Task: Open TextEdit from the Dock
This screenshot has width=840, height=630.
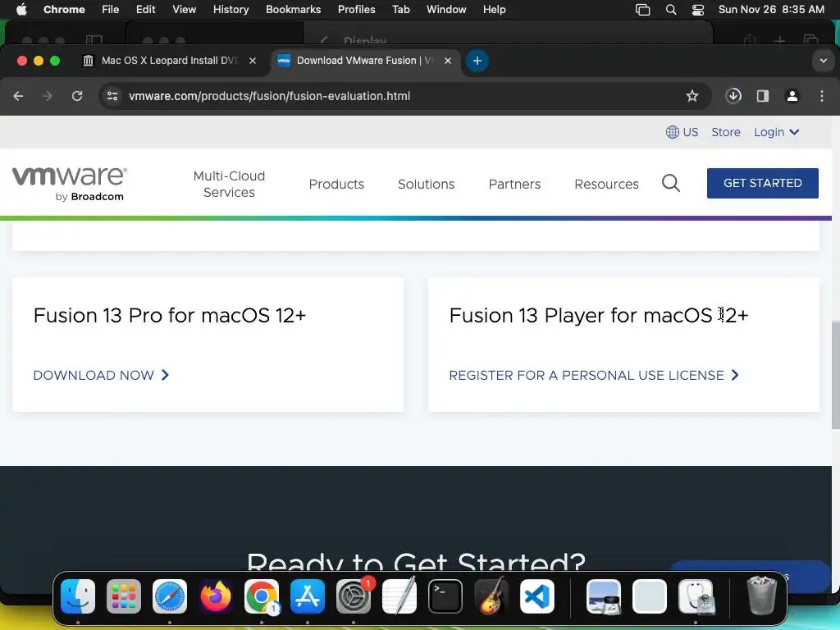Action: [399, 596]
